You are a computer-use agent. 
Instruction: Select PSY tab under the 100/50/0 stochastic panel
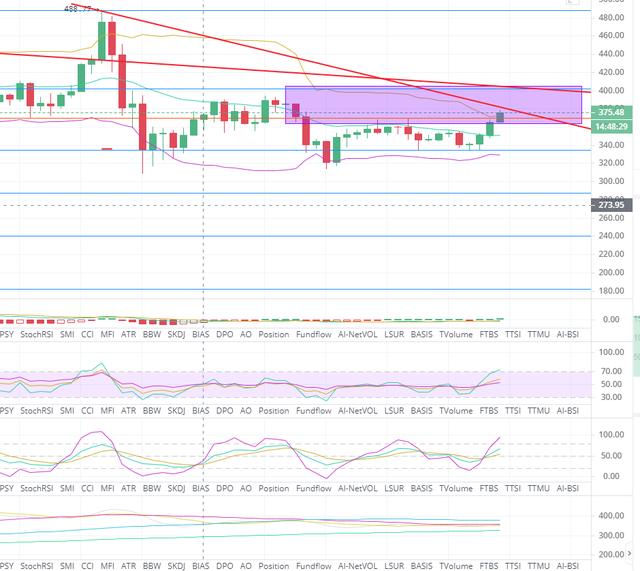[x=7, y=488]
